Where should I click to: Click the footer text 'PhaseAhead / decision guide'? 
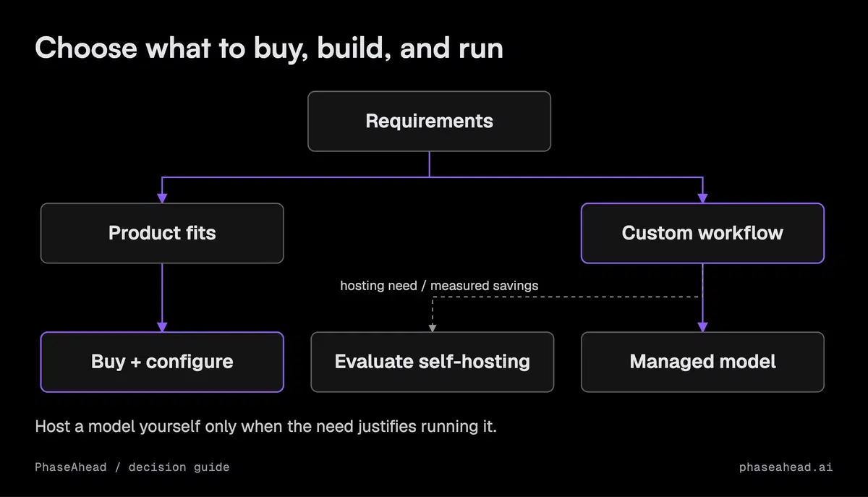[x=132, y=467]
